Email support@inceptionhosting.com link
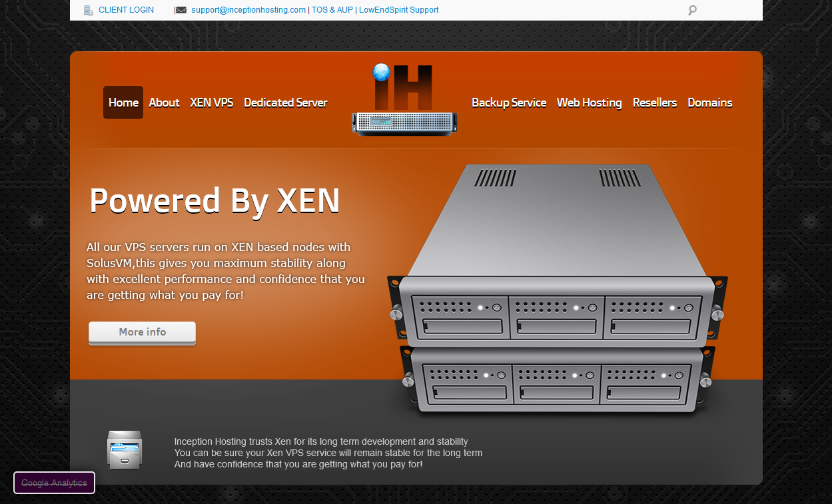This screenshot has height=504, width=832. point(248,10)
